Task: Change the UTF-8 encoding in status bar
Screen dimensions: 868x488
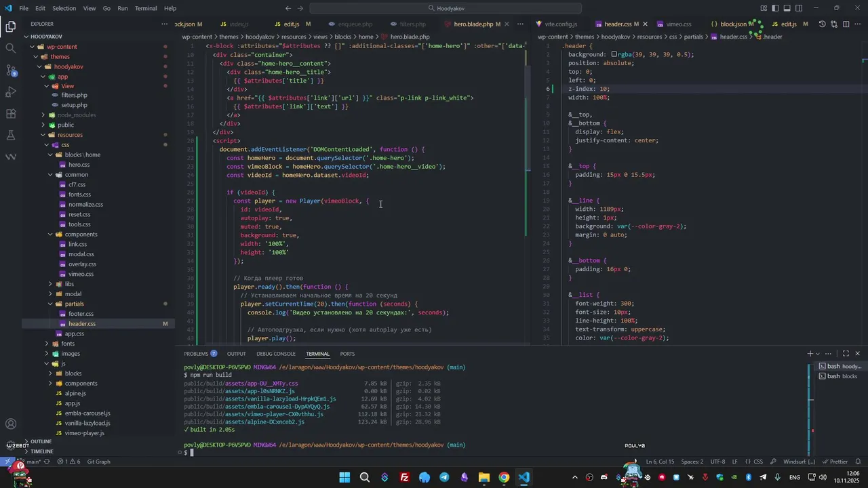Action: (x=717, y=462)
